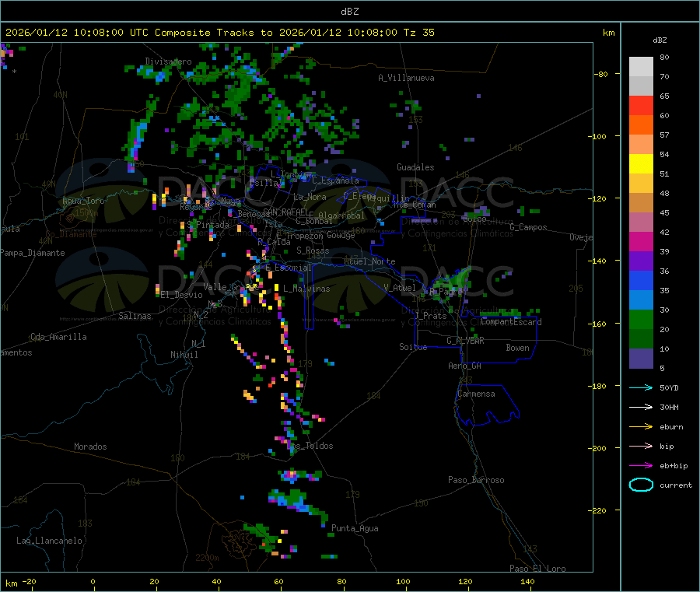The width and height of the screenshot is (700, 592).
Task: Click the cyan 50YD arrow in legend
Action: (641, 387)
